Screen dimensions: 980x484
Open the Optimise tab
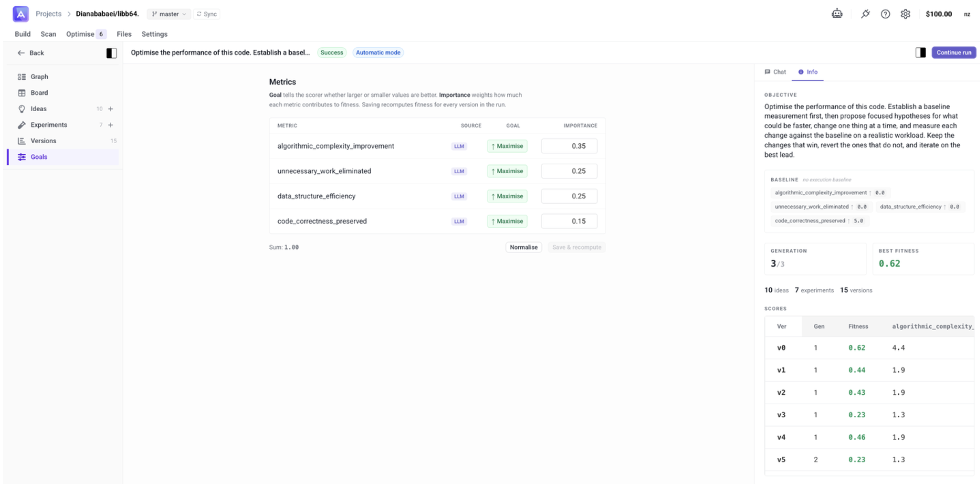[86, 34]
